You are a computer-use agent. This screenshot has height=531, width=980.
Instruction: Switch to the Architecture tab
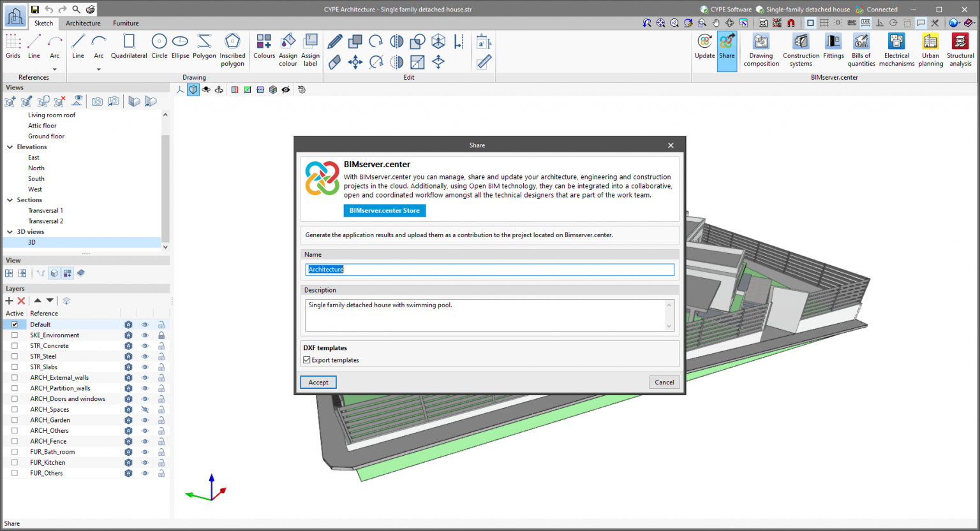(x=83, y=23)
